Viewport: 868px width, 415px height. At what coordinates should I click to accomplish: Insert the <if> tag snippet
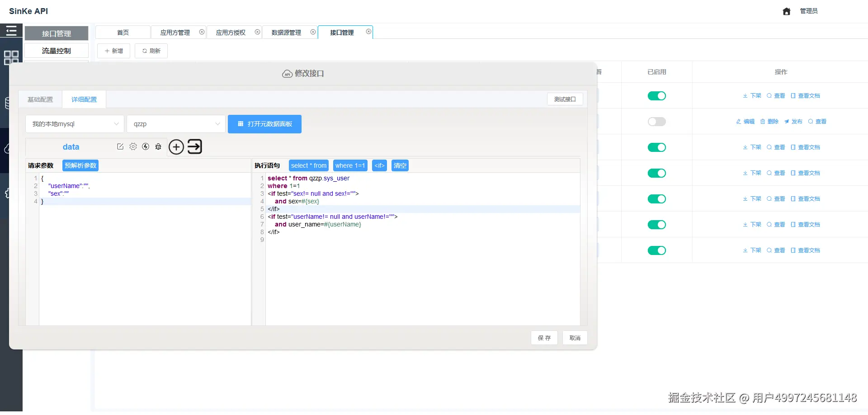[x=380, y=165]
